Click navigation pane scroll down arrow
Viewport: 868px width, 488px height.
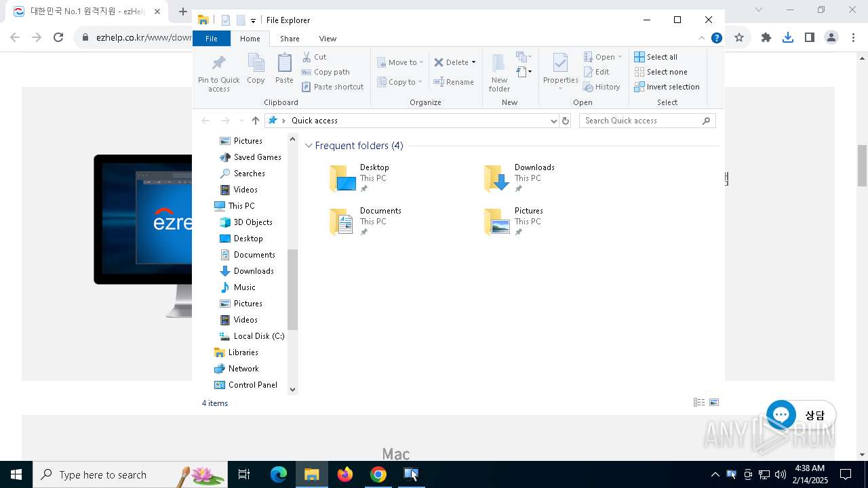coord(293,389)
